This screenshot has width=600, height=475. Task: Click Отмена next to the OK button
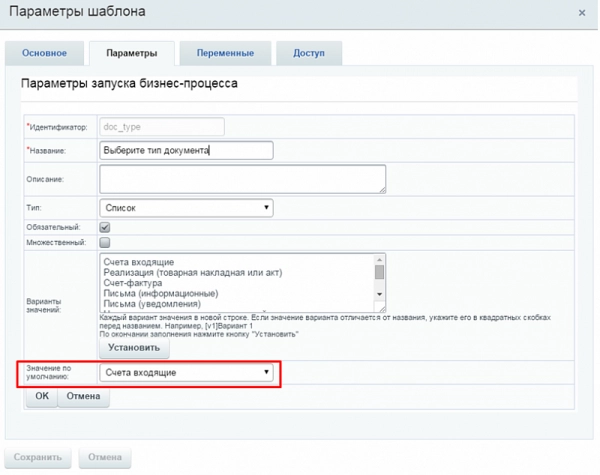click(84, 396)
